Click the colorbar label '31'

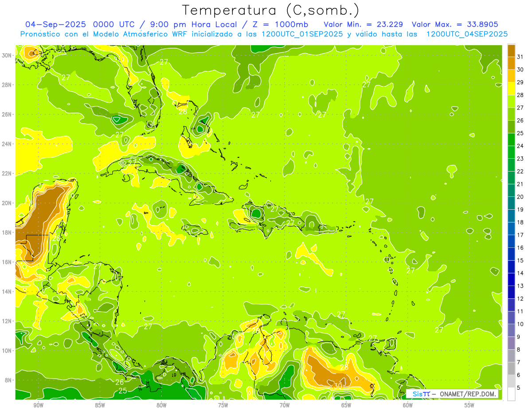pos(520,56)
